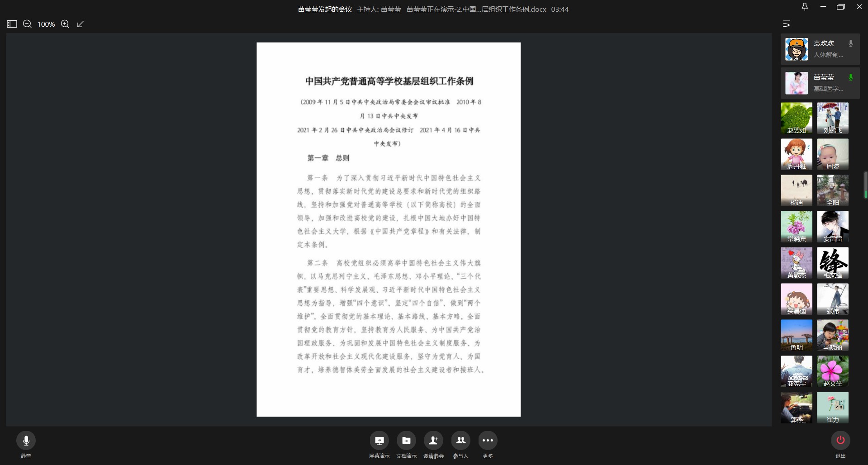868x465 pixels.
Task: Select participant 周丹雅 thumbnail
Action: pyautogui.click(x=797, y=154)
